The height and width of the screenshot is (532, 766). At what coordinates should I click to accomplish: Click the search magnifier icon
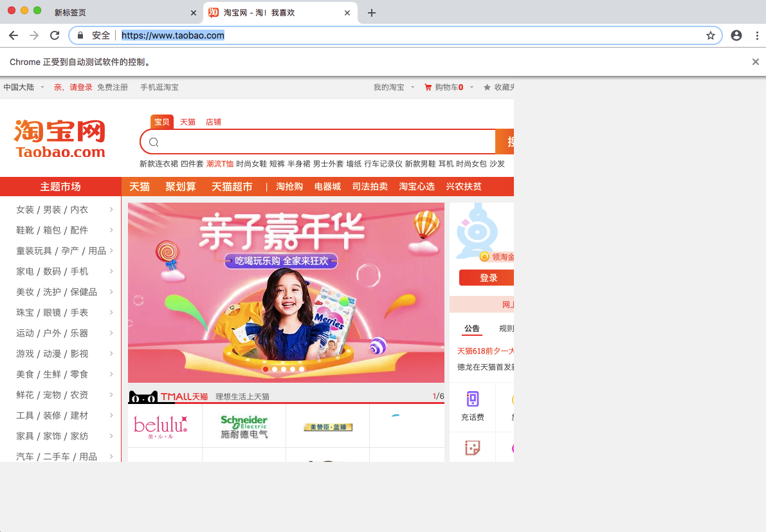(x=154, y=142)
